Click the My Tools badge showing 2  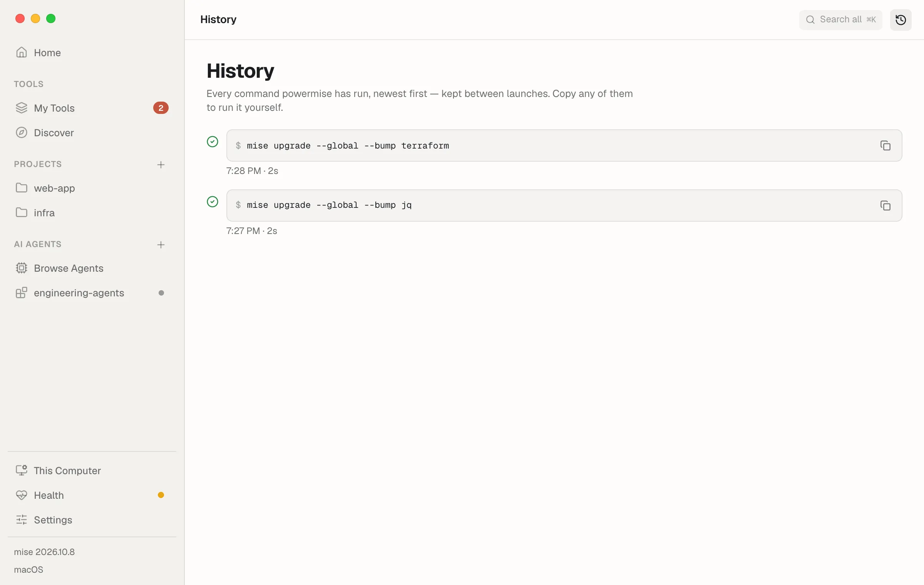161,108
